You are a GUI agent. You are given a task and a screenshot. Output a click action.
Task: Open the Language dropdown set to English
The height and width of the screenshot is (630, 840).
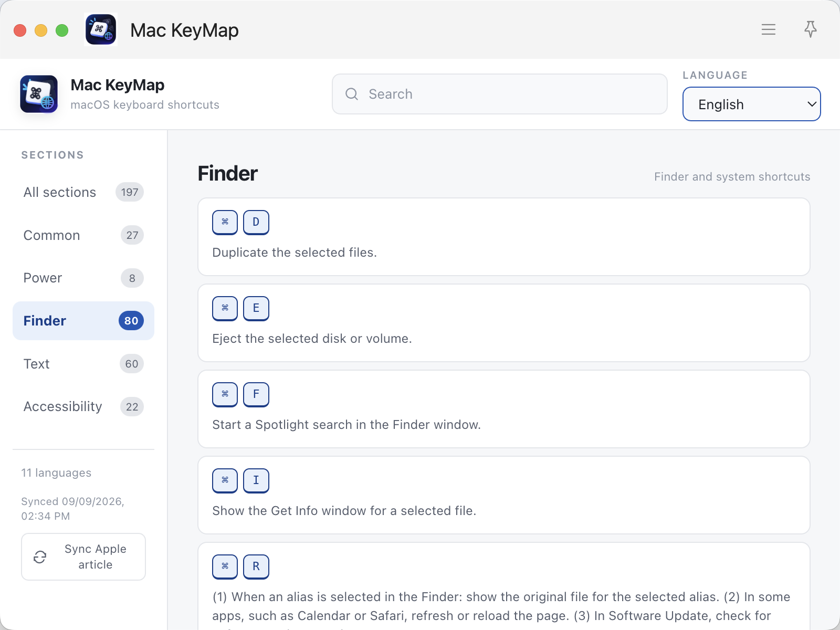(x=751, y=104)
